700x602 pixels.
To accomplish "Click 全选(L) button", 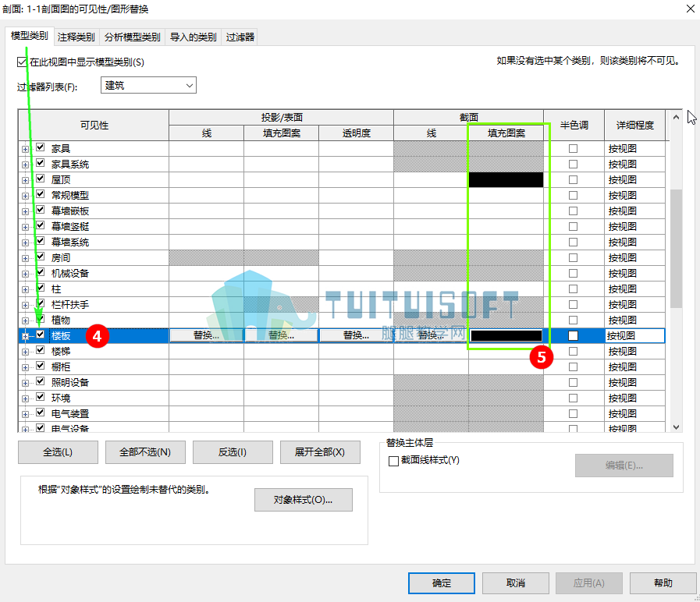I will [x=58, y=452].
